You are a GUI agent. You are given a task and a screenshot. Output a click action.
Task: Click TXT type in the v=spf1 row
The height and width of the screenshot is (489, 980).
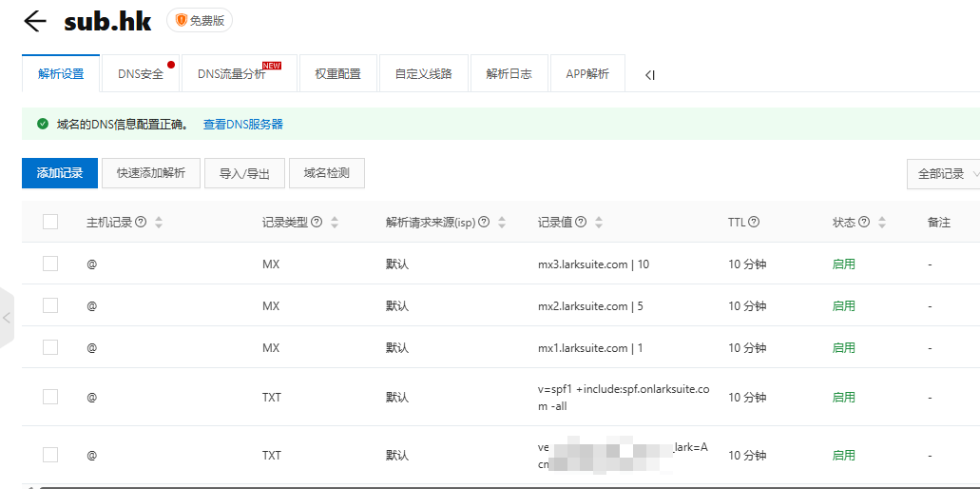pos(271,398)
